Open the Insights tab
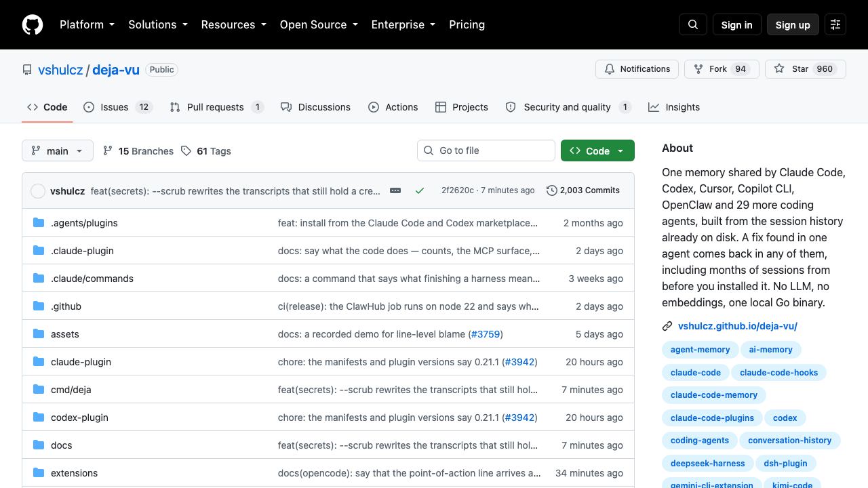Image resolution: width=868 pixels, height=488 pixels. pos(673,107)
